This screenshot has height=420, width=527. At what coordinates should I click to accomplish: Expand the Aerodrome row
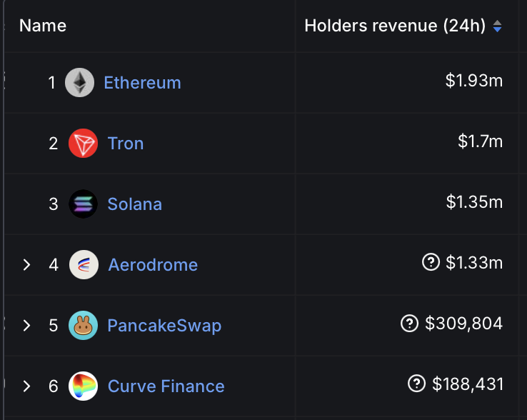click(x=27, y=265)
